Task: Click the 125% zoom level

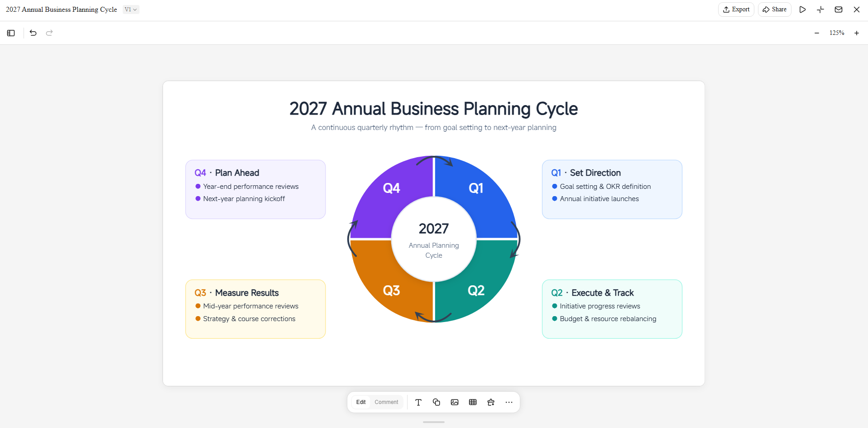Action: pos(837,33)
